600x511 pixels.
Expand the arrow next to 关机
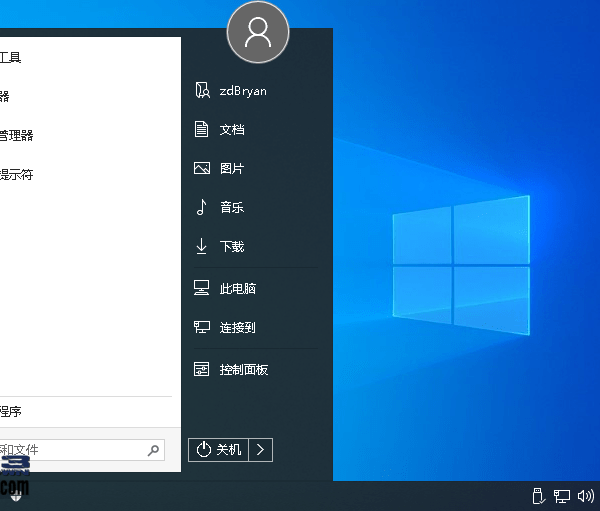point(260,450)
